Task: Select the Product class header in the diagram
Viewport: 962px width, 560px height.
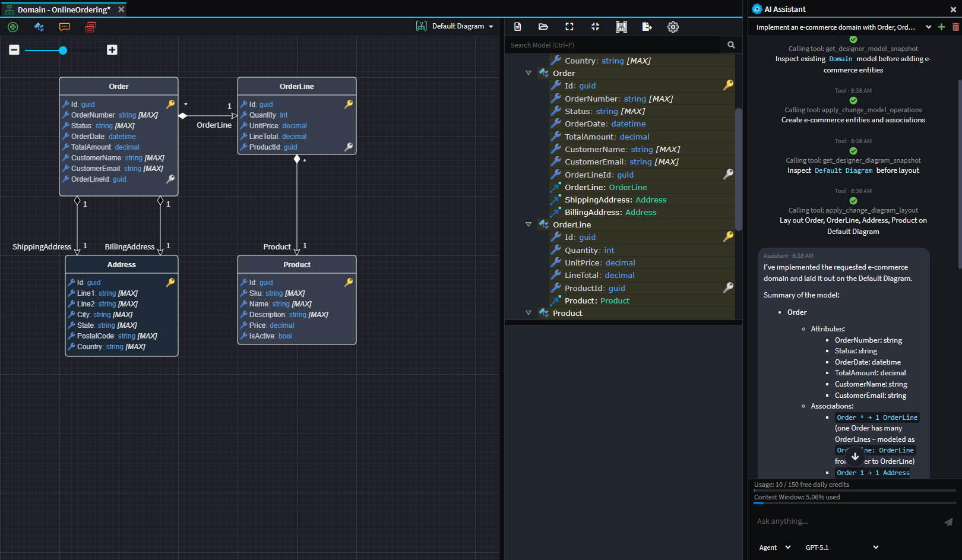Action: tap(297, 265)
